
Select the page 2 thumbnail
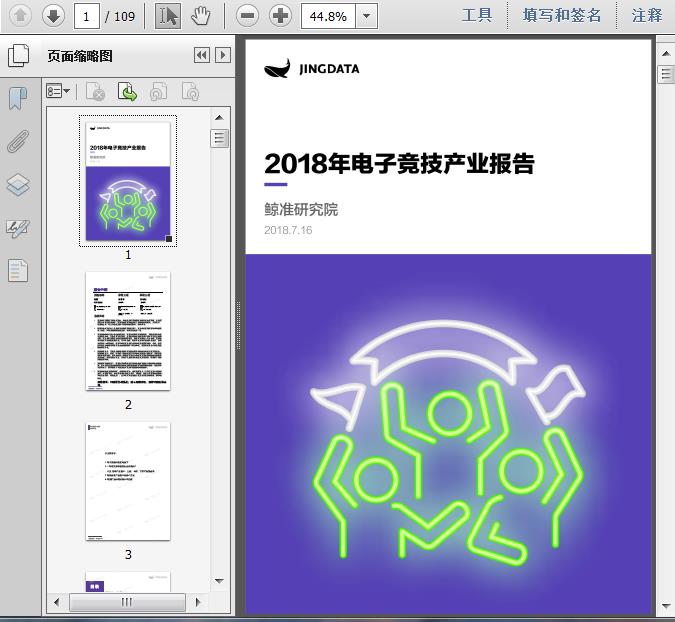coord(128,332)
